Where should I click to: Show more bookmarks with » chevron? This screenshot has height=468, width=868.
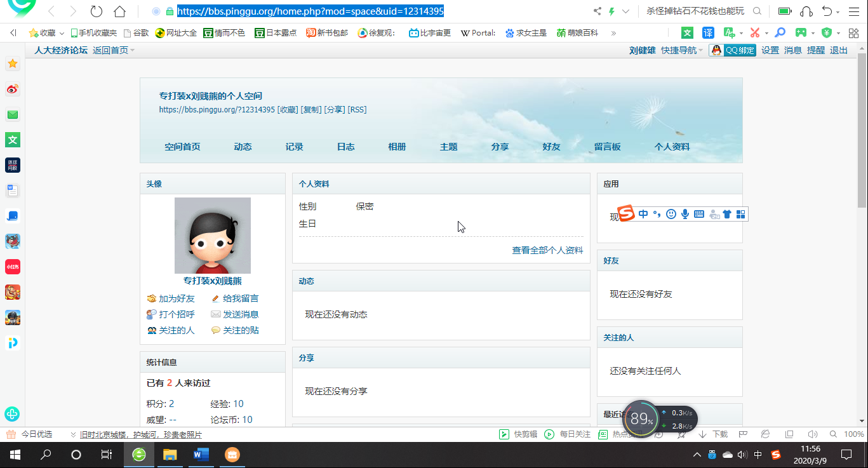point(613,33)
